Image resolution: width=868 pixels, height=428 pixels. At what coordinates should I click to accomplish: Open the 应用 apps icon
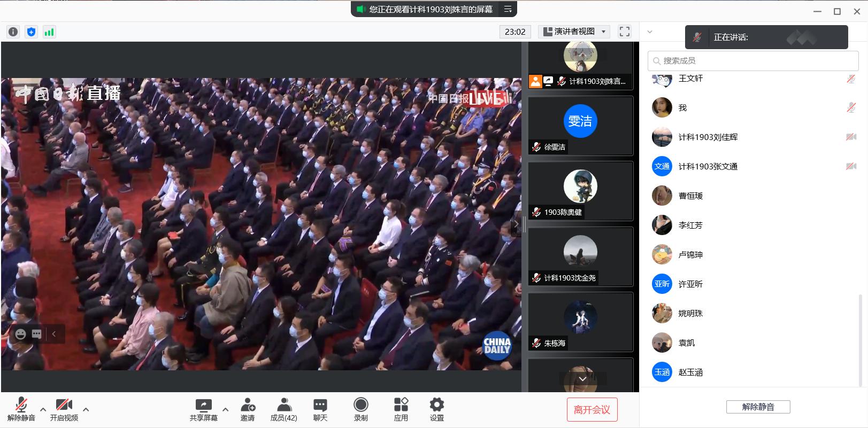click(401, 409)
